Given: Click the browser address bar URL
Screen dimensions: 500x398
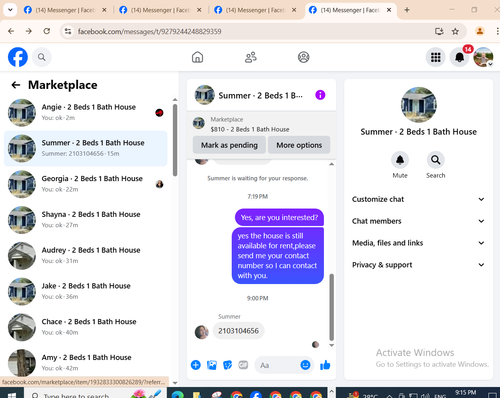Looking at the screenshot, I should pyautogui.click(x=150, y=31).
